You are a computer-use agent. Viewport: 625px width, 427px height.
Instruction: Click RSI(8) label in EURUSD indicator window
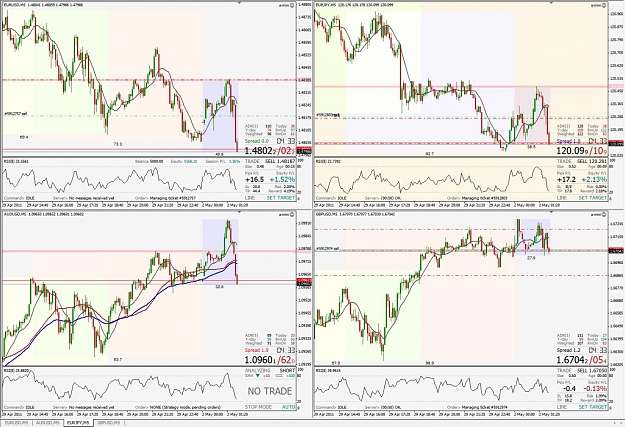(x=16, y=161)
